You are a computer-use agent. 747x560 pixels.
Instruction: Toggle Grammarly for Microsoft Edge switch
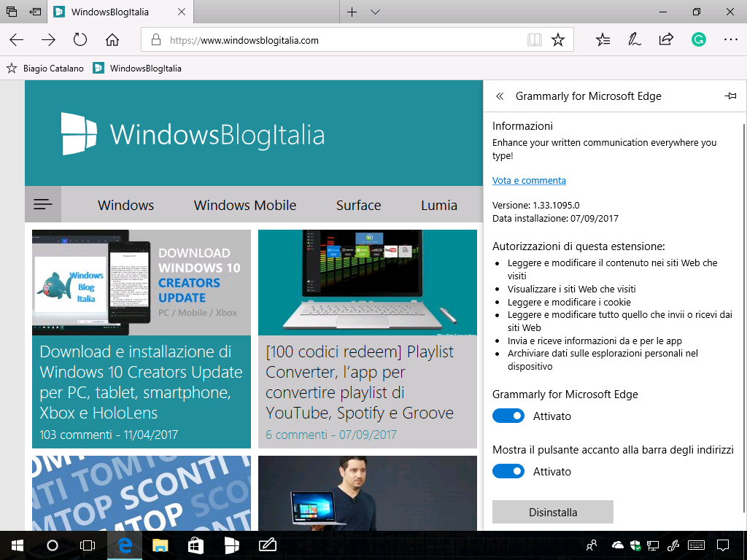tap(508, 416)
